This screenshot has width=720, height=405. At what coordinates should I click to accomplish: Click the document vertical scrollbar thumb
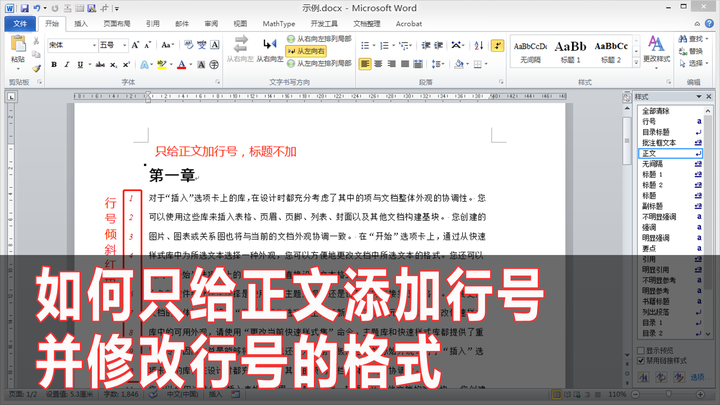pyautogui.click(x=627, y=140)
